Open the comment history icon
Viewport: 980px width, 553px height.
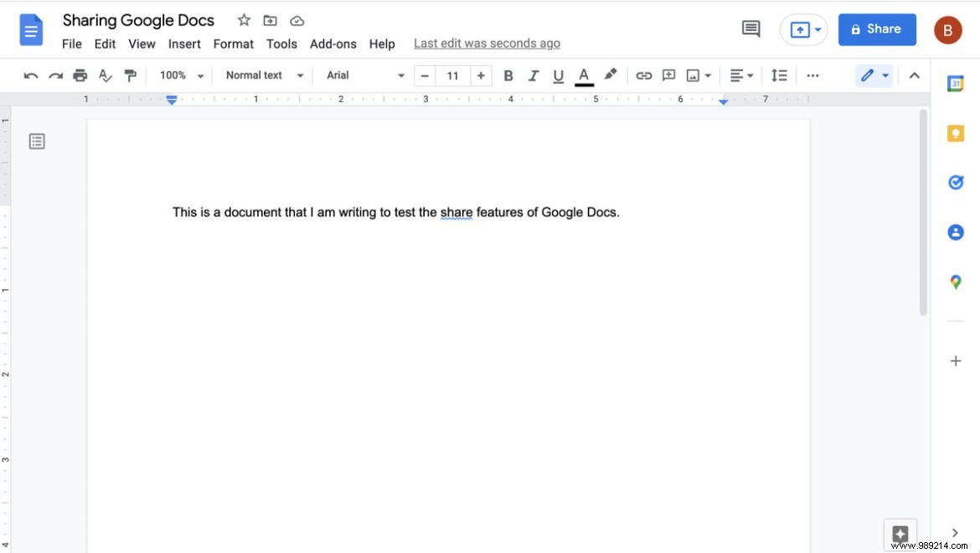[750, 28]
